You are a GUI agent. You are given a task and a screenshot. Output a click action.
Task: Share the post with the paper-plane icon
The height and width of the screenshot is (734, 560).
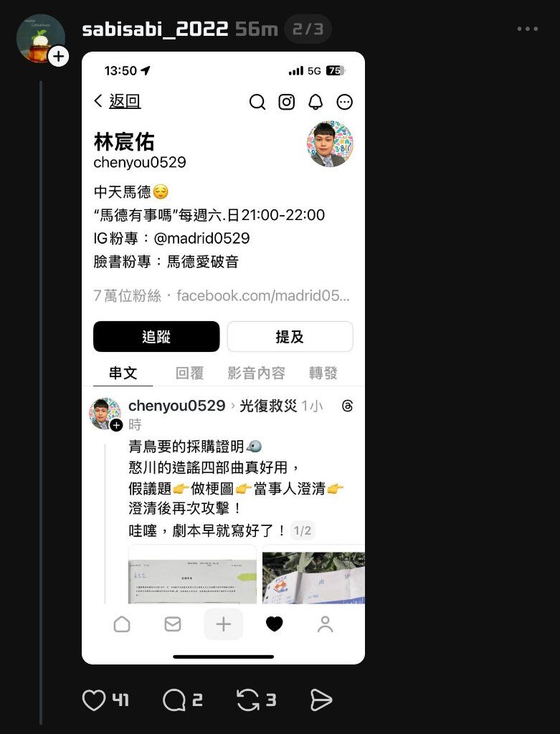321,700
